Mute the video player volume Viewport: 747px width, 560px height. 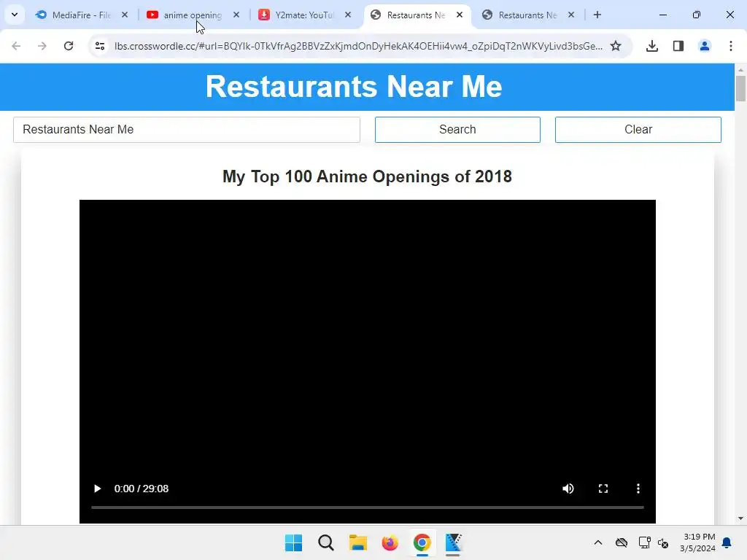click(568, 489)
